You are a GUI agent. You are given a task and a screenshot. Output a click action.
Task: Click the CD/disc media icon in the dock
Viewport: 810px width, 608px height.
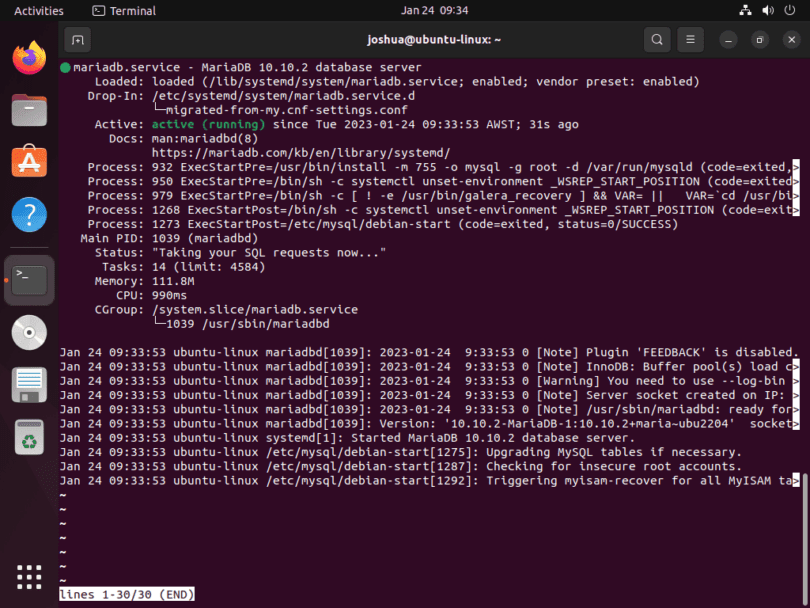pyautogui.click(x=27, y=333)
